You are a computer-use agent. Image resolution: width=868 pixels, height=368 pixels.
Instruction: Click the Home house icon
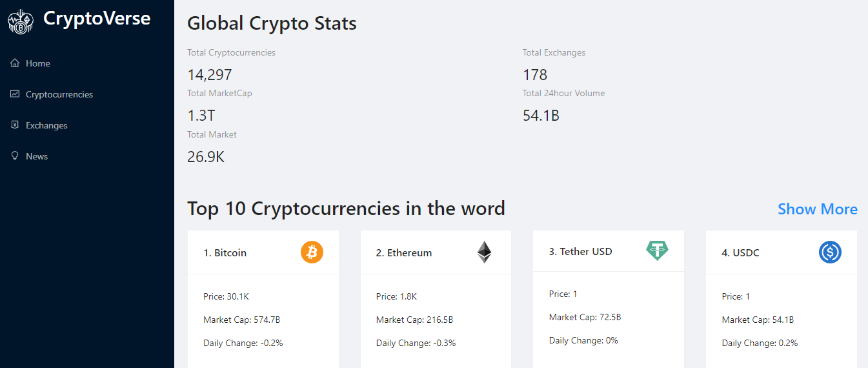15,63
